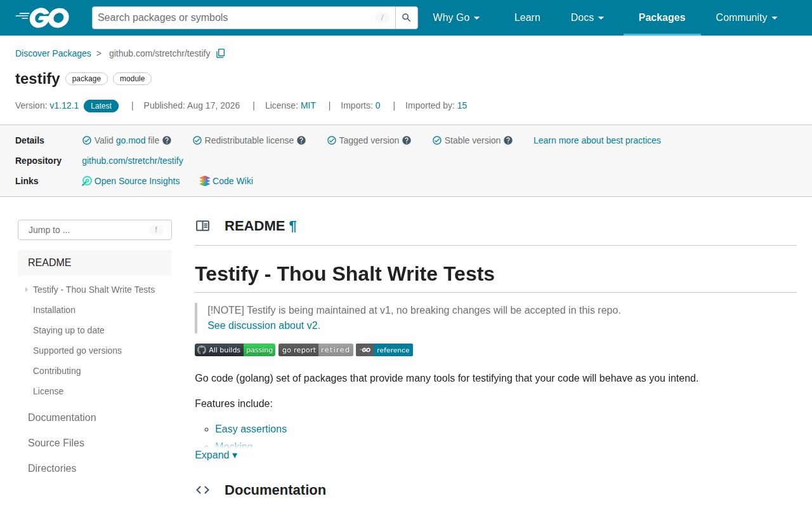Open the Code Wiki link text
This screenshot has height=508, width=812.
click(x=233, y=181)
